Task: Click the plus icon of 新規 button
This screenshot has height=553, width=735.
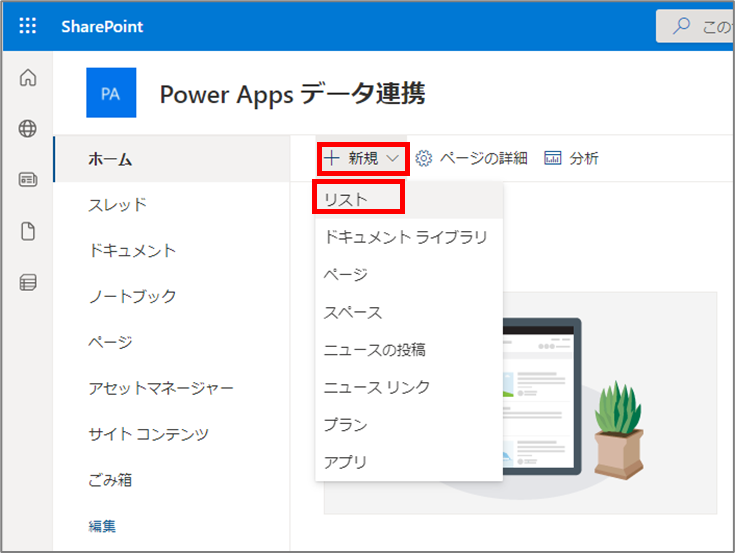Action: 331,158
